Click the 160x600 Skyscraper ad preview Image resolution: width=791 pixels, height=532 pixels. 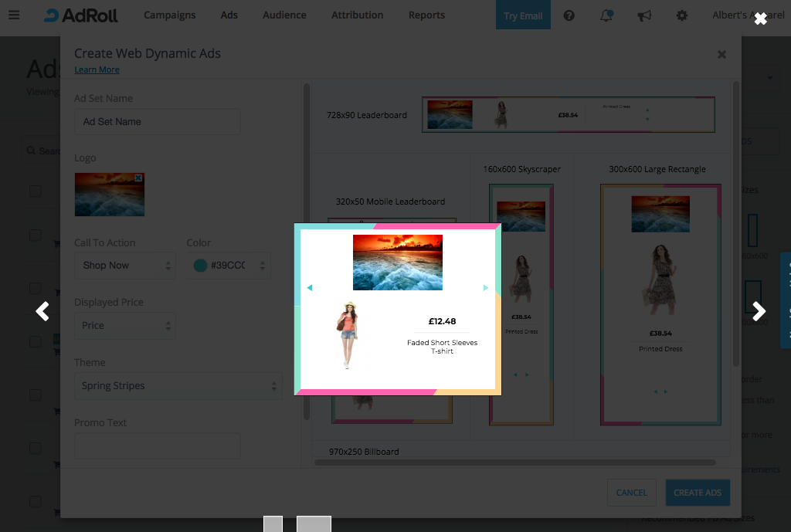(521, 304)
